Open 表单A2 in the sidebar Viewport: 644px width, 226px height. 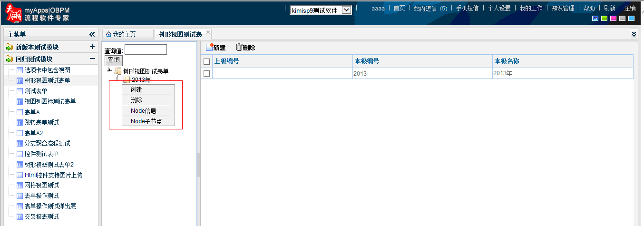click(x=33, y=133)
